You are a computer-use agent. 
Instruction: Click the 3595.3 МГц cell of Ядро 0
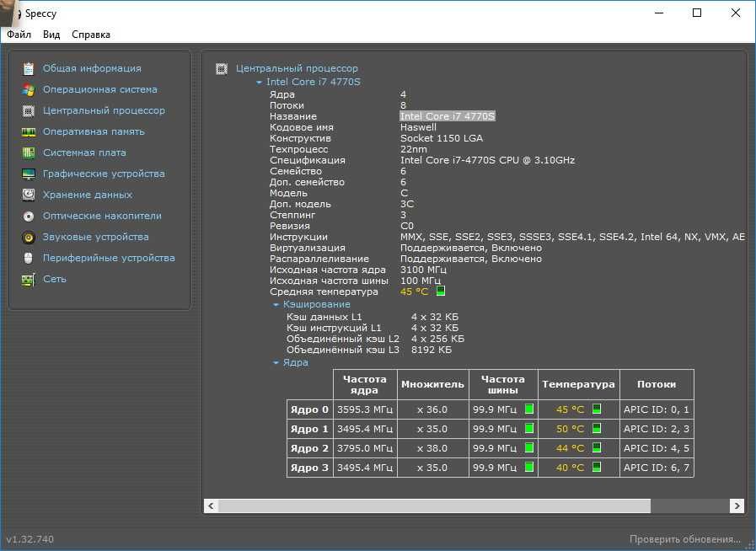pyautogui.click(x=365, y=409)
